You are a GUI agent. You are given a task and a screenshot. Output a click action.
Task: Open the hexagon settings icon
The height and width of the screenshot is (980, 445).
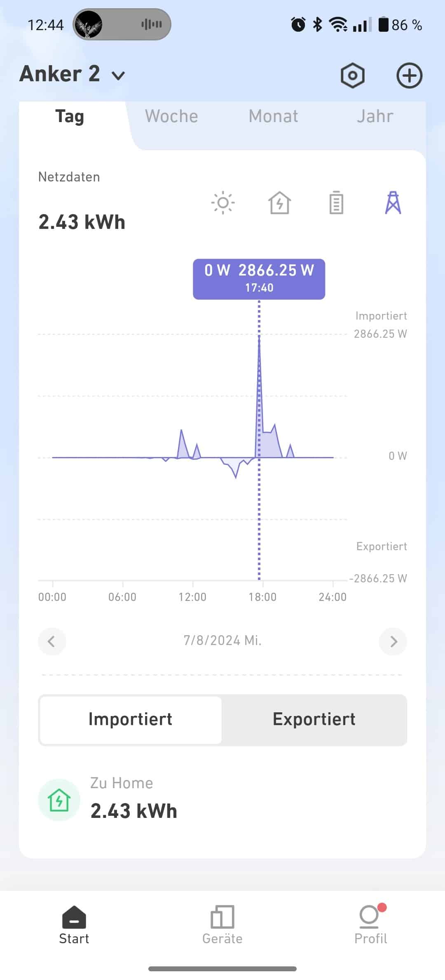click(x=353, y=76)
